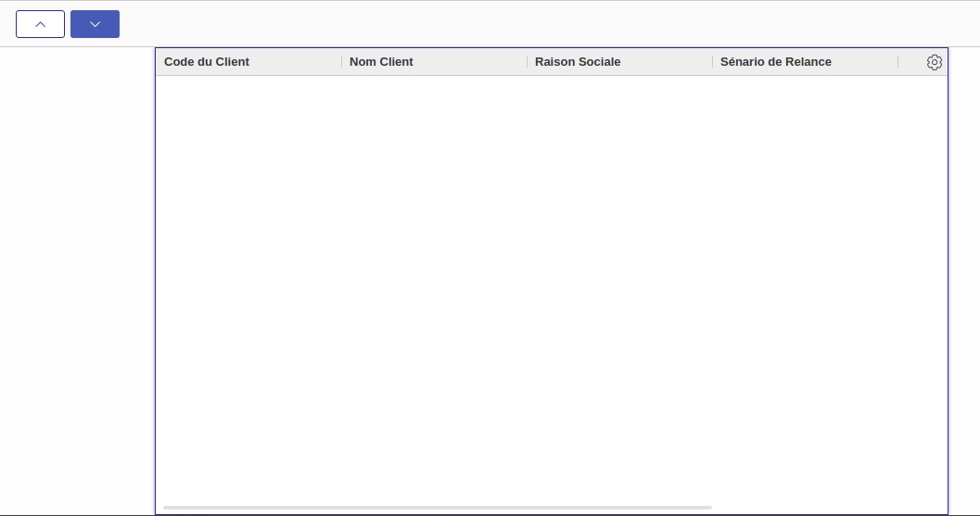Select the Sénario de Relance column header
This screenshot has height=516, width=980.
805,62
